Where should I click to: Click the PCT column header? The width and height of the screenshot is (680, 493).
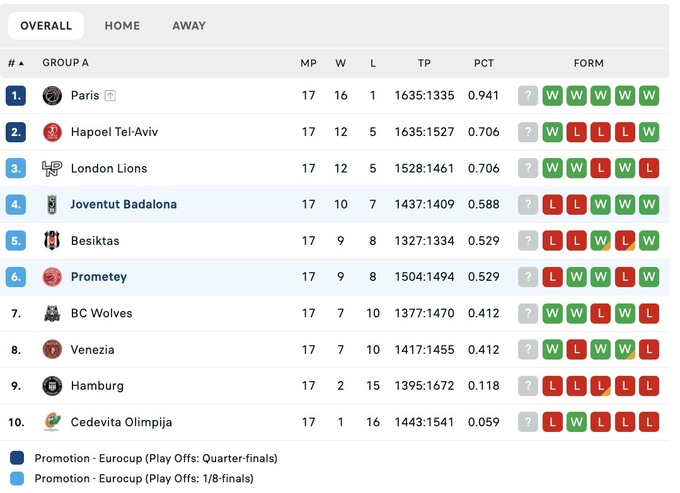(x=484, y=63)
